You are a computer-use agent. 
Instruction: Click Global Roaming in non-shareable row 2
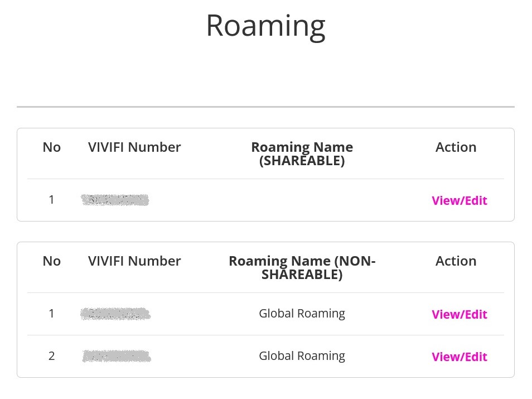(x=302, y=356)
